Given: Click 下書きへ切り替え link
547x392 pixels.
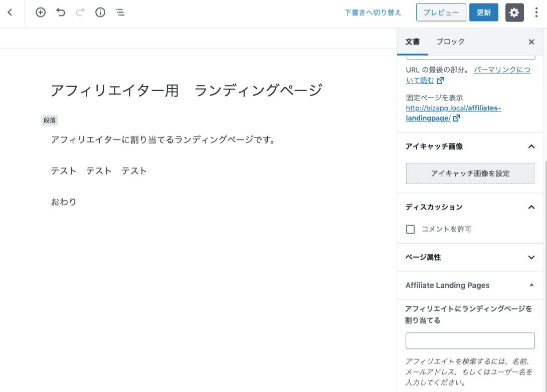Looking at the screenshot, I should 373,13.
